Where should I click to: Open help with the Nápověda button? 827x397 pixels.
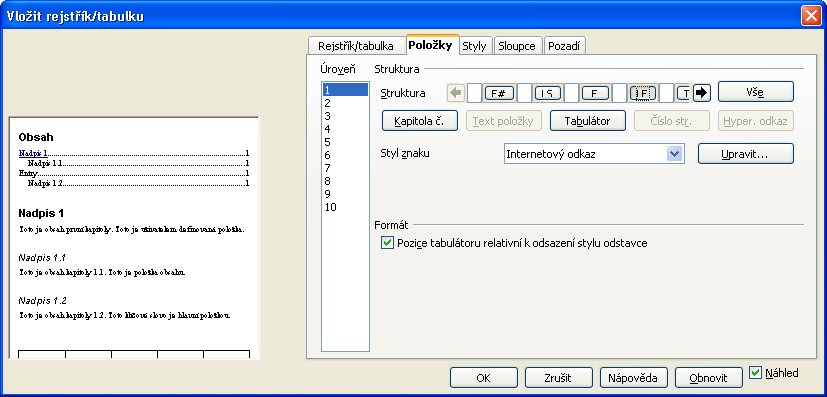633,377
